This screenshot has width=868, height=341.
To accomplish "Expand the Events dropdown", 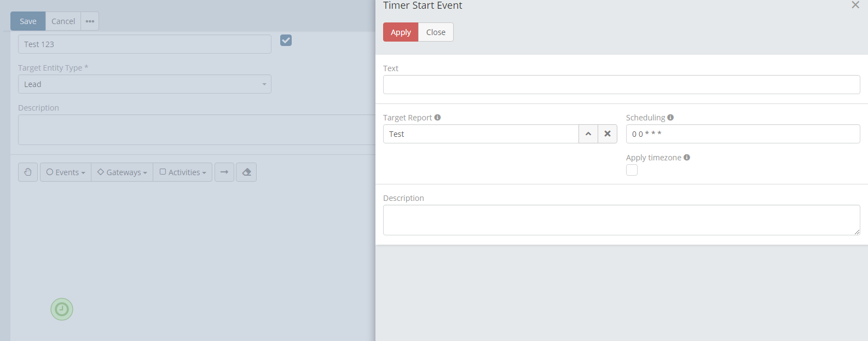I will [x=66, y=172].
